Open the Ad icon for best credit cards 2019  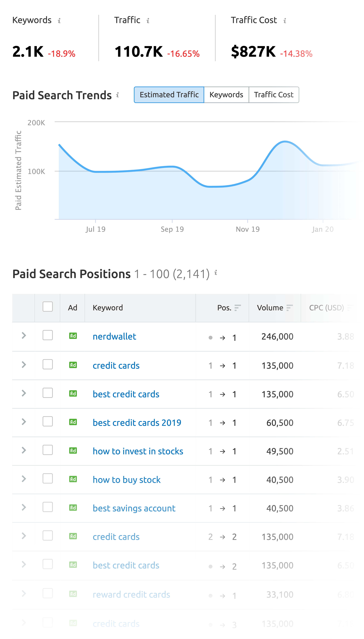tap(73, 422)
